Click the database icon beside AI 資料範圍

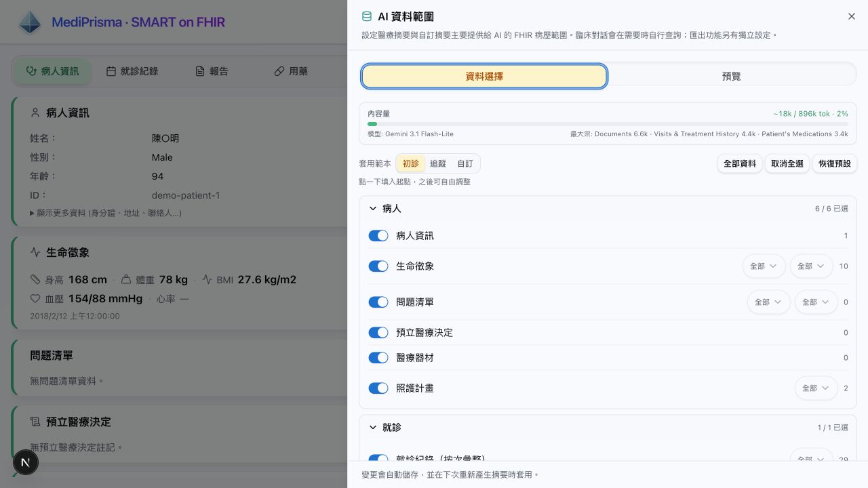[367, 16]
